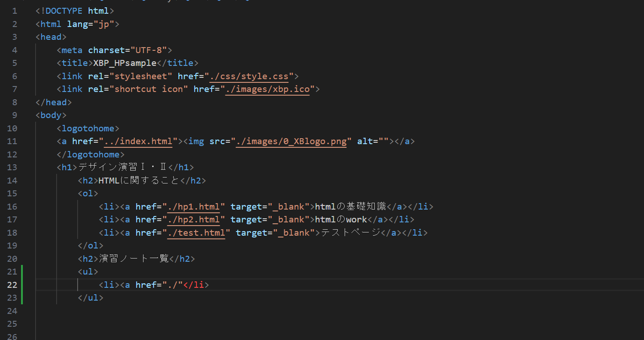Click the closing logotohome tag on line 12
This screenshot has height=340, width=644.
click(90, 154)
